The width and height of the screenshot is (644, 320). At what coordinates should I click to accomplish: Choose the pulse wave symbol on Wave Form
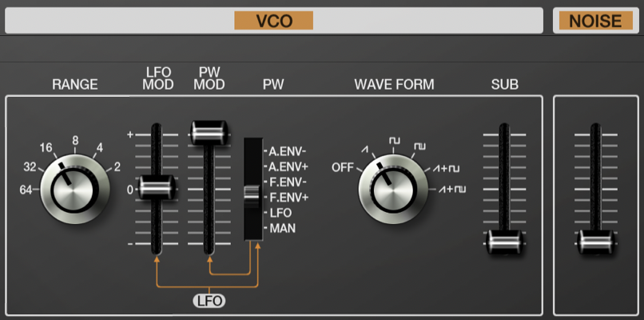[419, 146]
